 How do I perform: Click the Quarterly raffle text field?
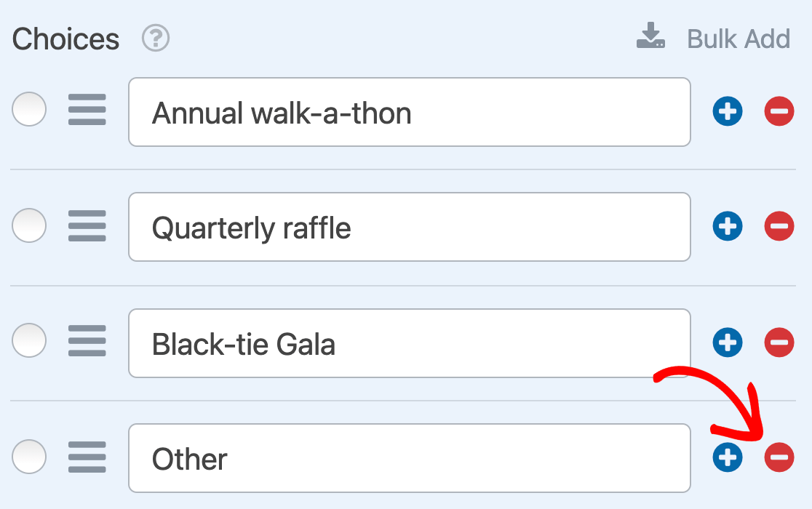pos(410,227)
